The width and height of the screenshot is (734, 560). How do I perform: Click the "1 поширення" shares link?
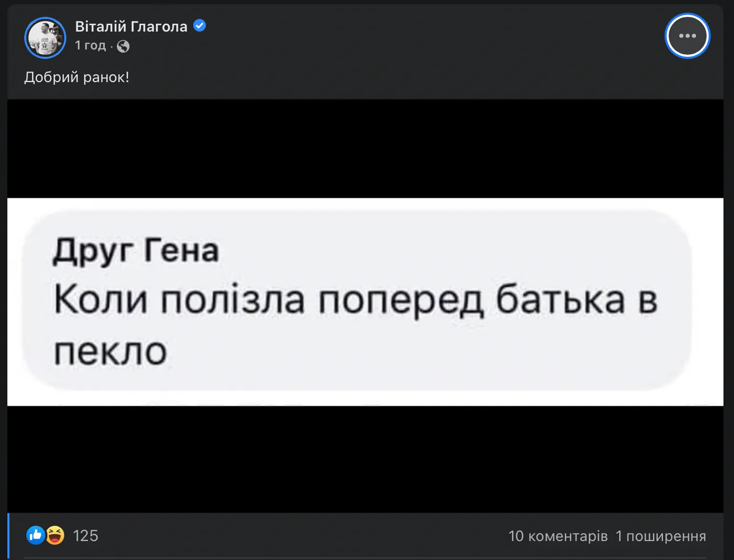coord(660,536)
